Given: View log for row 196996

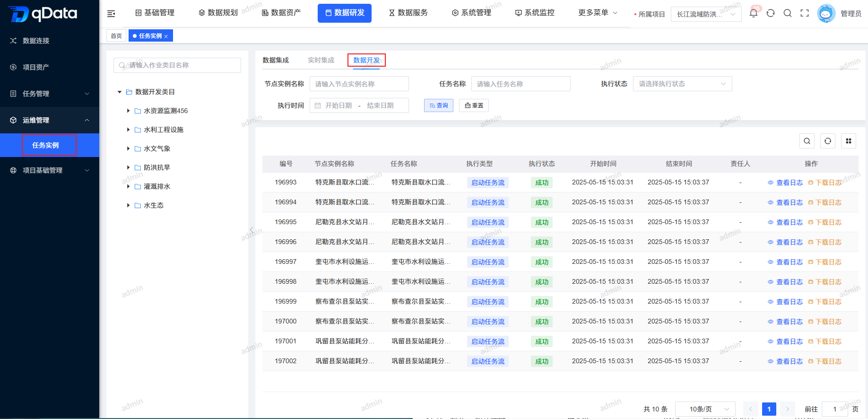Looking at the screenshot, I should [x=785, y=242].
